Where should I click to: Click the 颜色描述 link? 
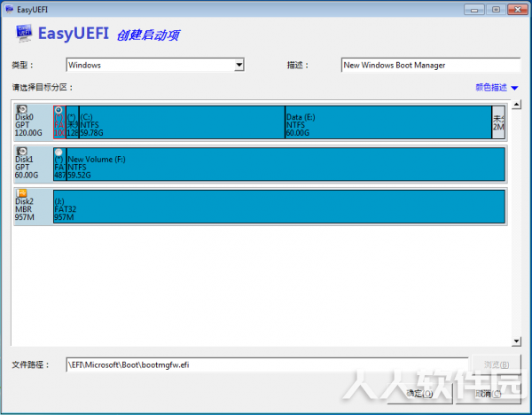point(491,88)
